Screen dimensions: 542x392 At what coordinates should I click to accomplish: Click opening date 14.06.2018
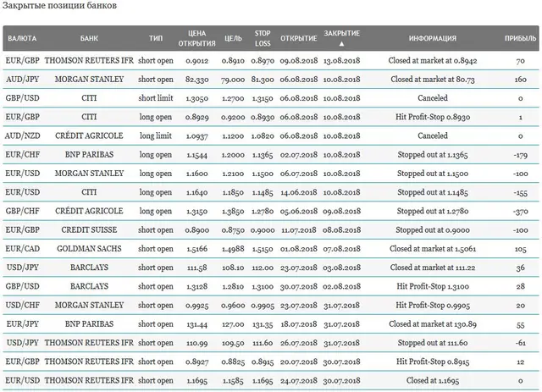click(x=299, y=192)
